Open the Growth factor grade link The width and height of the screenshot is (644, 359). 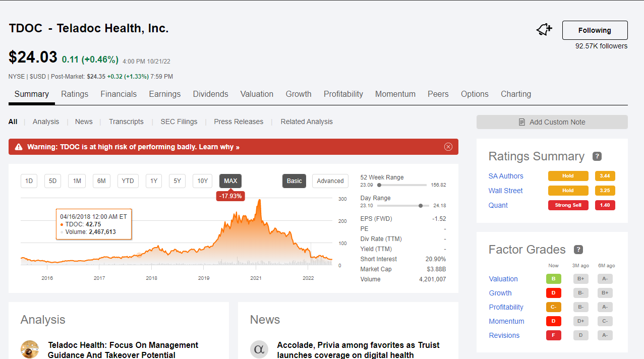coord(500,293)
